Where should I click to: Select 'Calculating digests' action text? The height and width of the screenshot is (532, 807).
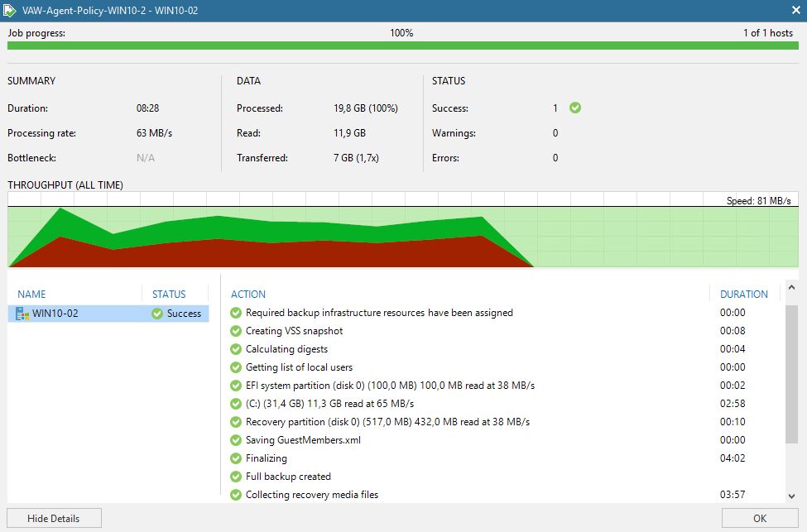(x=286, y=349)
